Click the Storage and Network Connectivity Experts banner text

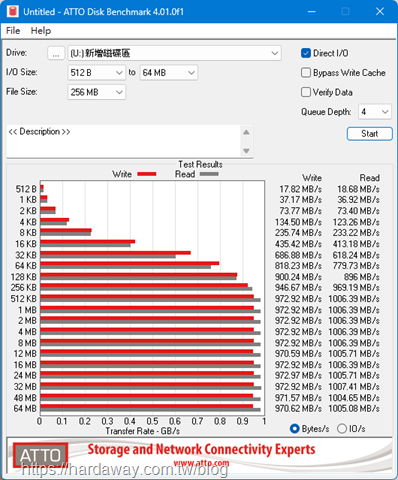201,449
